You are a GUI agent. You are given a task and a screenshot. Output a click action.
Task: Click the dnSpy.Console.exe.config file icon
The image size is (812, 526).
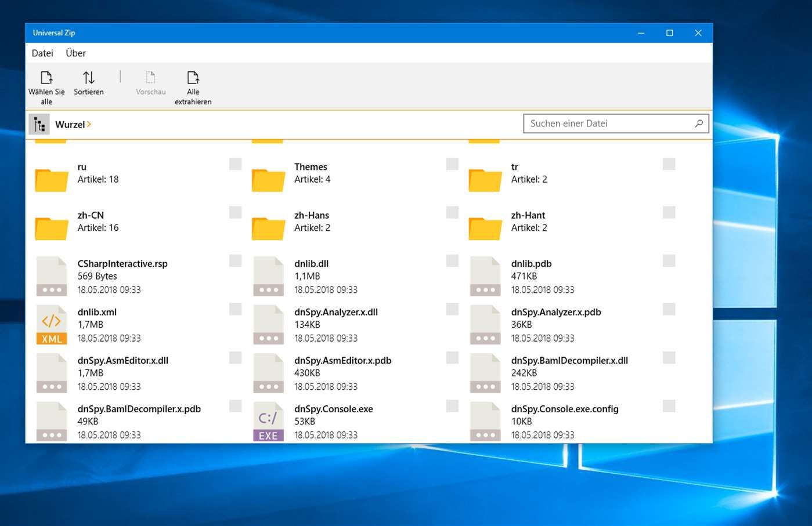coord(485,422)
